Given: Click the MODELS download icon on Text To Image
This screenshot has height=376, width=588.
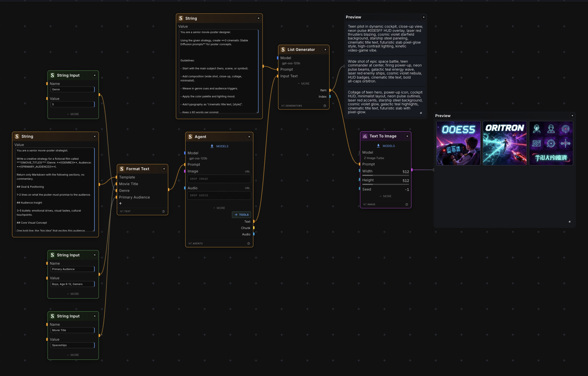Looking at the screenshot, I should point(378,146).
